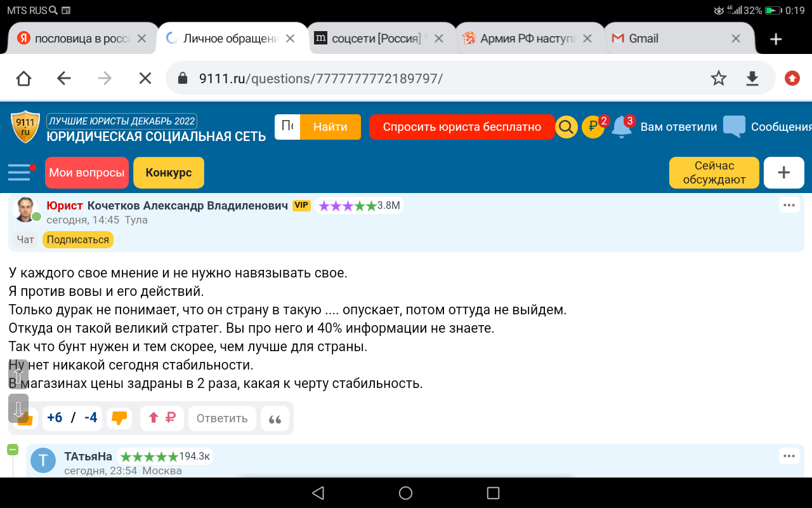Click Спросить юриста бесплатно button
This screenshot has width=812, height=508.
coord(462,127)
